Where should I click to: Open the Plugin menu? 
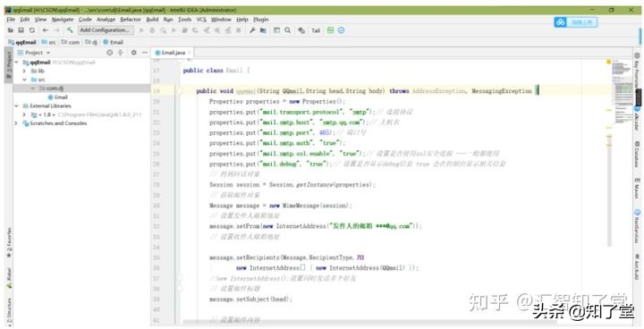coord(261,20)
